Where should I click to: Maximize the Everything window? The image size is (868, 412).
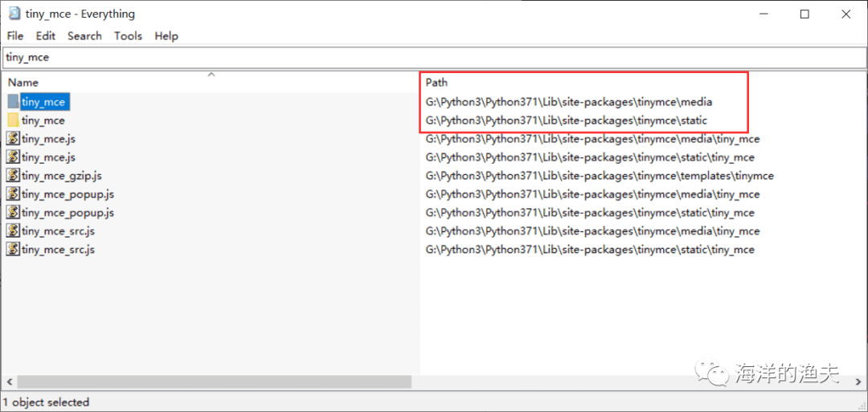[x=805, y=14]
